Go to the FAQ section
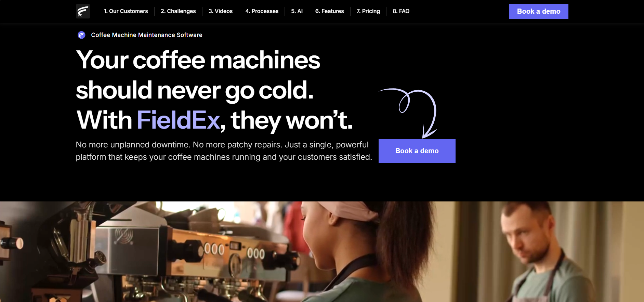The width and height of the screenshot is (644, 302). click(x=401, y=11)
